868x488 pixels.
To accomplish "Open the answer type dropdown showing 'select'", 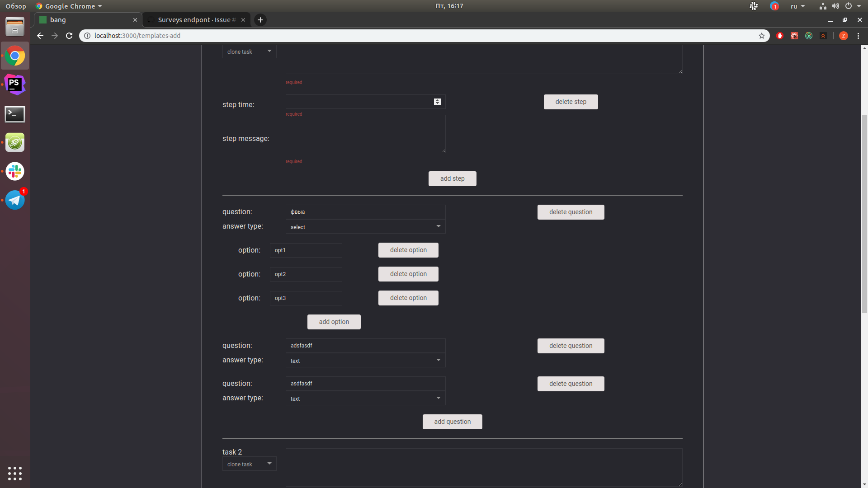I will [365, 226].
